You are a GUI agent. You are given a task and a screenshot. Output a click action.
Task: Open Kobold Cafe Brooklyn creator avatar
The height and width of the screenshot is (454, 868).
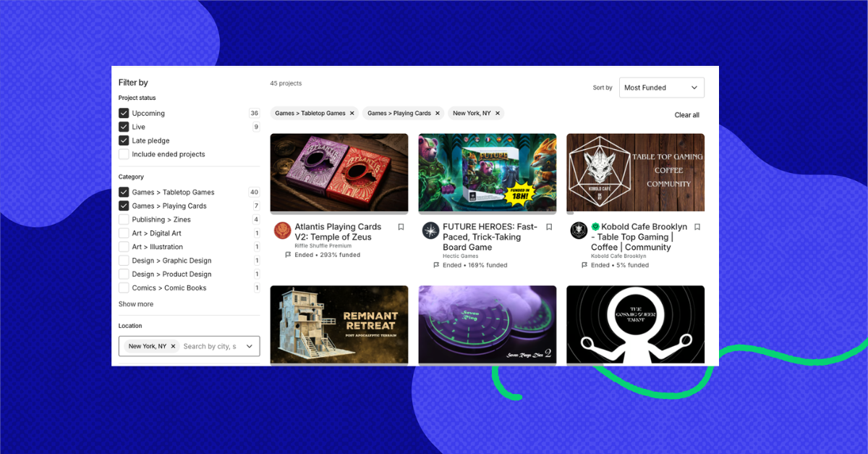click(x=579, y=231)
